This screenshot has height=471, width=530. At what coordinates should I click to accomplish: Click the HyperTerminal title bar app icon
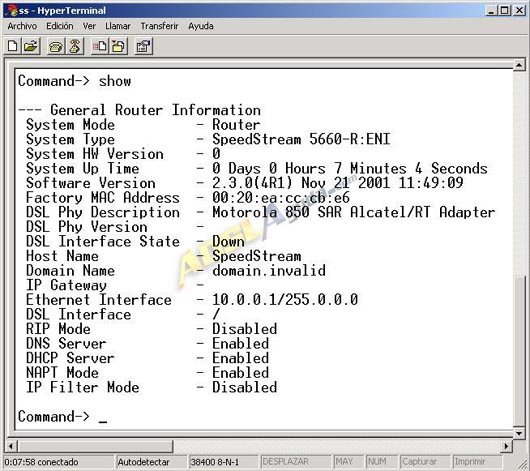11,10
